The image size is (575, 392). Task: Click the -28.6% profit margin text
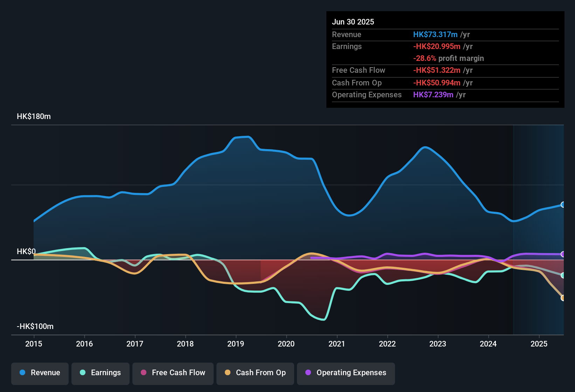coord(449,58)
